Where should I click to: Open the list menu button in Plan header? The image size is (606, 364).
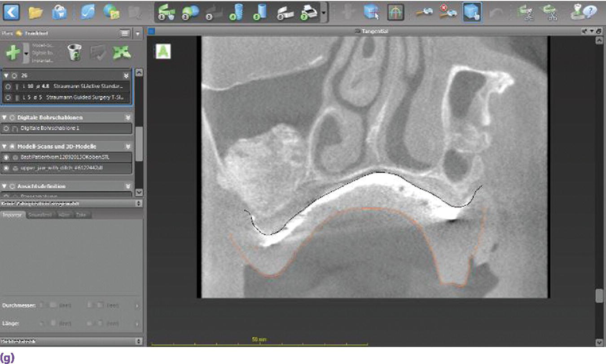pyautogui.click(x=125, y=33)
